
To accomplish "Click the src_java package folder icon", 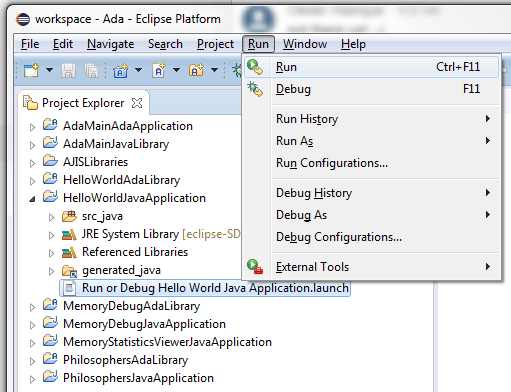I will pyautogui.click(x=69, y=216).
